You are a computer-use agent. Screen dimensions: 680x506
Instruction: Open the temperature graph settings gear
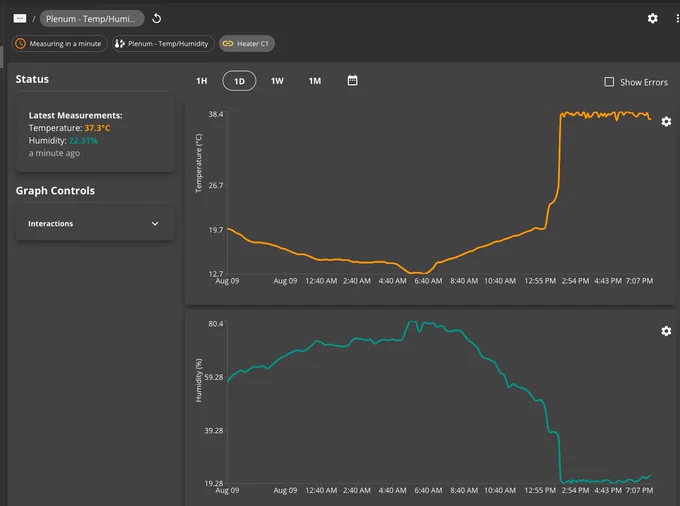coord(666,121)
